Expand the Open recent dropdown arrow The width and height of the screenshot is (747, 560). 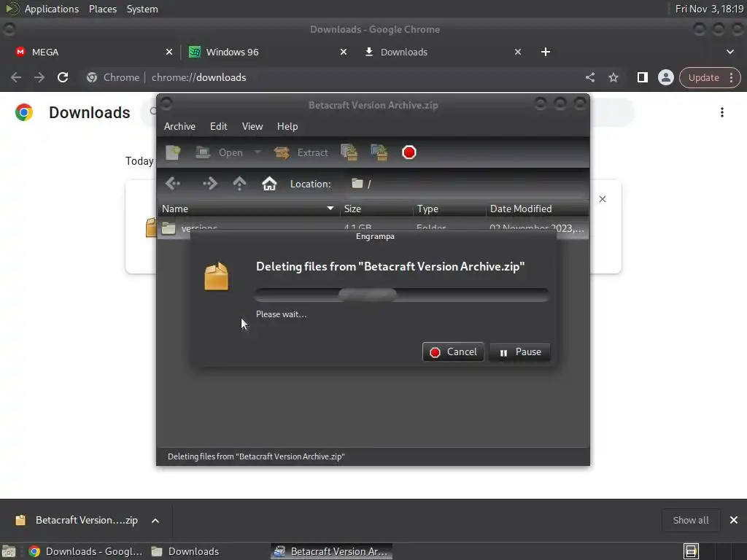click(258, 152)
